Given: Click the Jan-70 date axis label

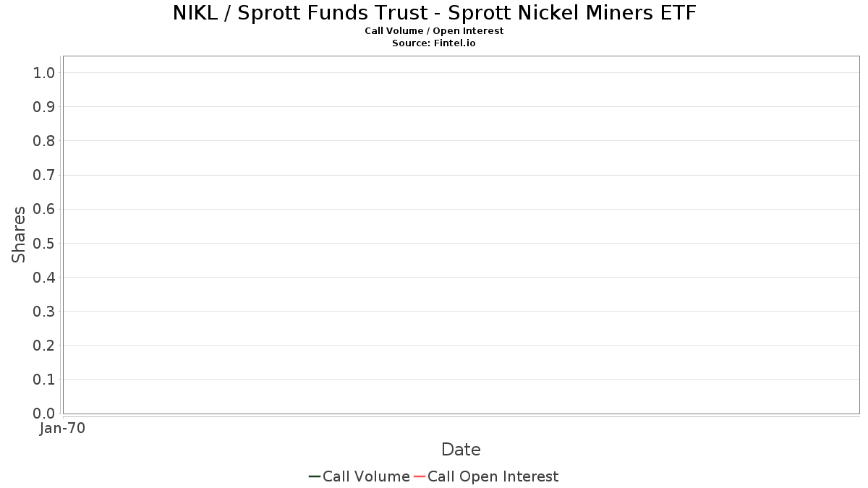Looking at the screenshot, I should pos(63,428).
